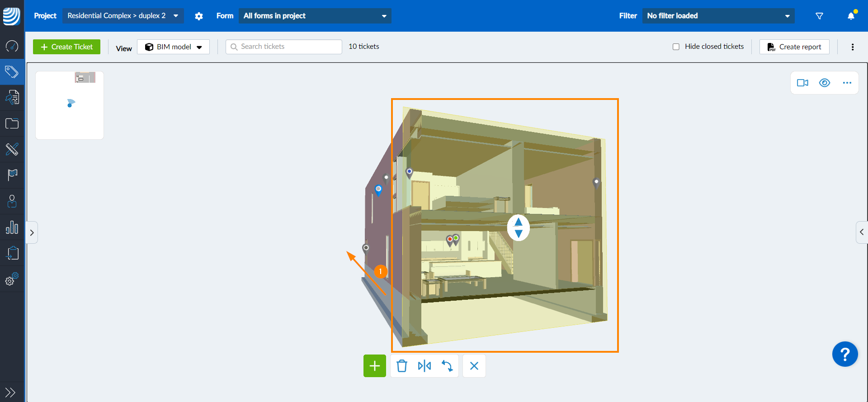Expand the Form dropdown All forms in project
Image resolution: width=868 pixels, height=402 pixels.
coord(315,16)
